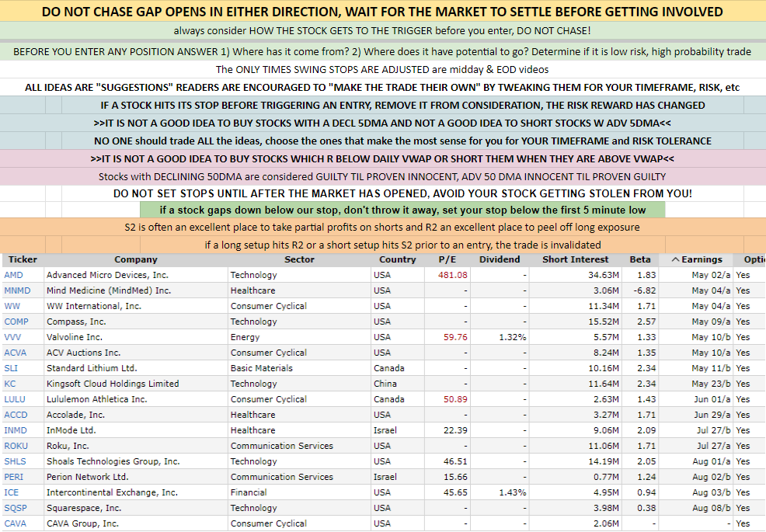The width and height of the screenshot is (766, 532).
Task: Click MNMD's beta value -6.82
Action: tap(644, 290)
